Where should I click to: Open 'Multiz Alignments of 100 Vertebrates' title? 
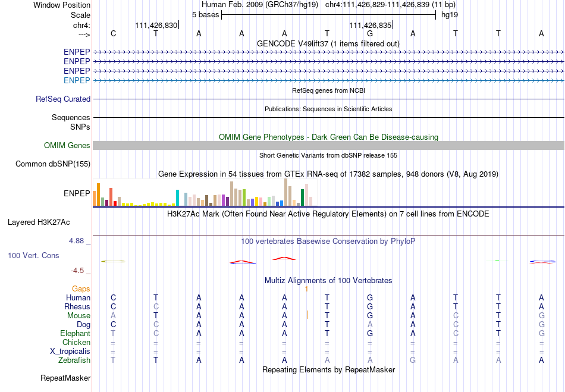[328, 280]
